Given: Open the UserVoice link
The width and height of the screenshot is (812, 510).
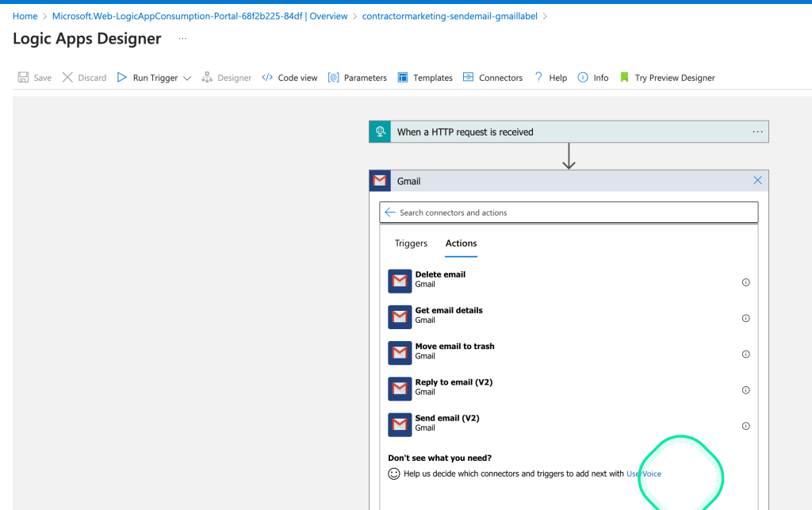Looking at the screenshot, I should tap(644, 474).
